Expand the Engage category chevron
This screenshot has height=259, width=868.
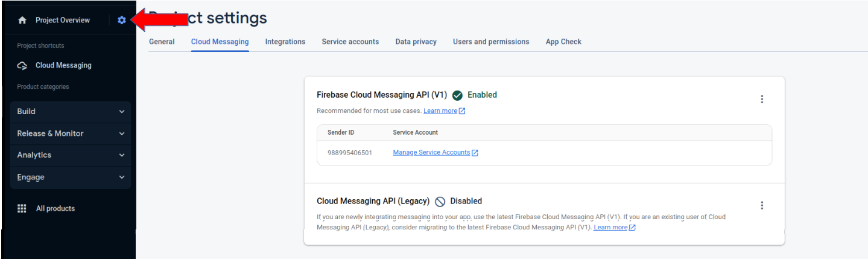122,177
